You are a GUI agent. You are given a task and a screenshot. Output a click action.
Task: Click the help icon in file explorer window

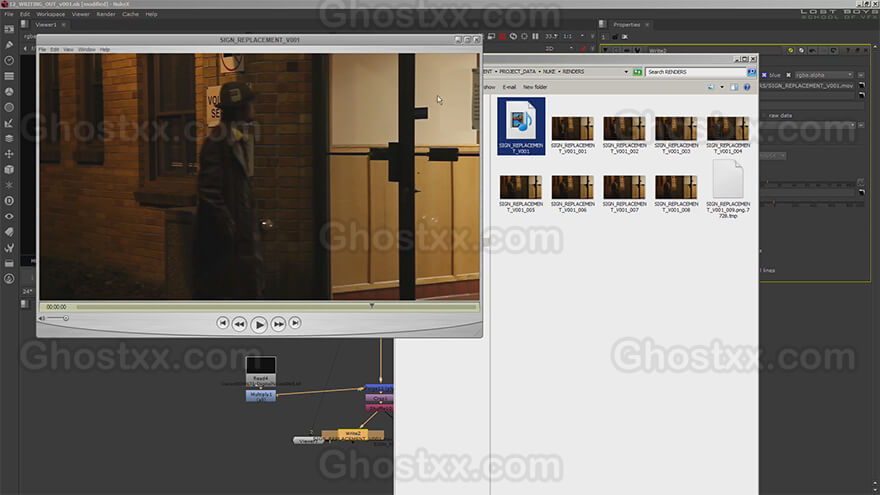point(747,87)
